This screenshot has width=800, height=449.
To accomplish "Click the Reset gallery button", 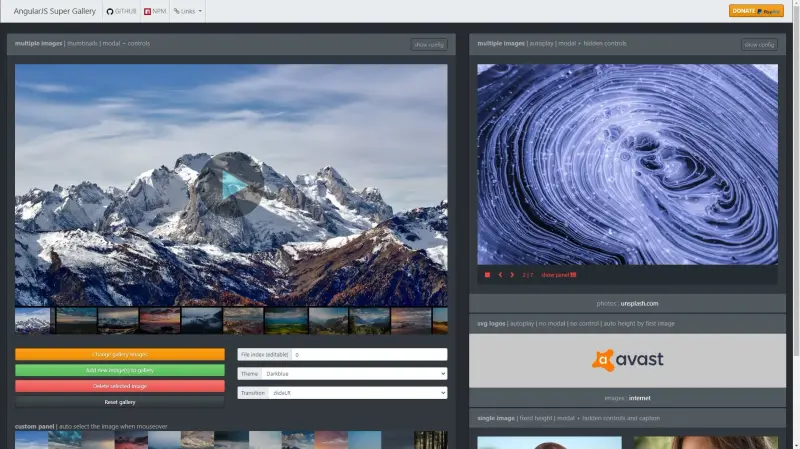I will pos(120,402).
